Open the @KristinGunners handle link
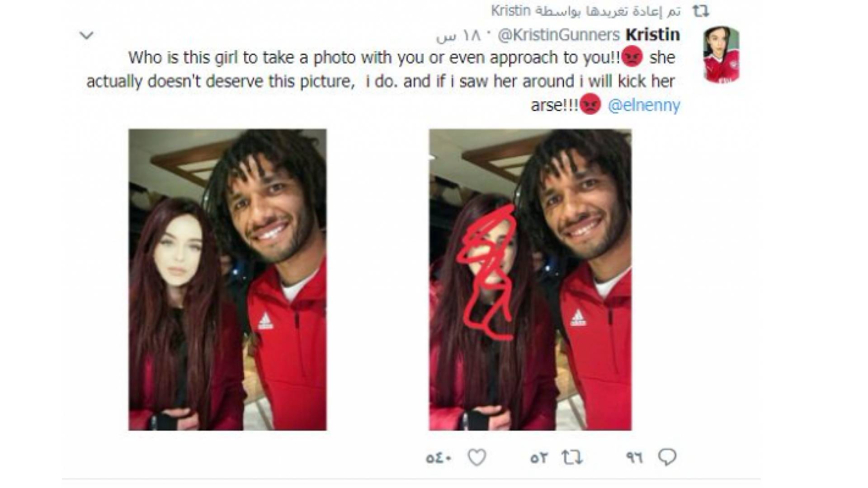Screen dimensions: 868x488 tap(558, 35)
